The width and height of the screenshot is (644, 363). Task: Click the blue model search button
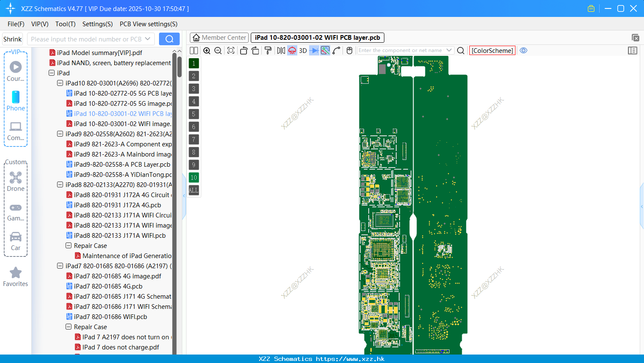[x=169, y=39]
